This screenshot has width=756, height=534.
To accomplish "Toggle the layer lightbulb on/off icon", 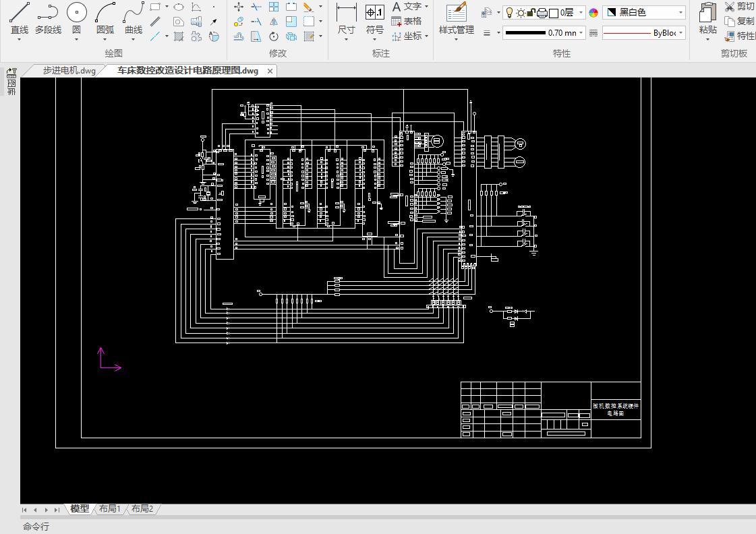I will click(509, 13).
